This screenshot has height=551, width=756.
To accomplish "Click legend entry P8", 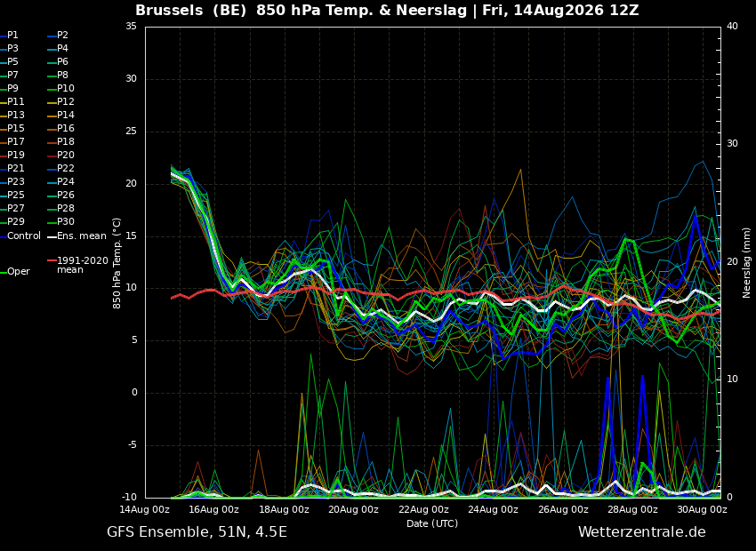I will coord(58,76).
